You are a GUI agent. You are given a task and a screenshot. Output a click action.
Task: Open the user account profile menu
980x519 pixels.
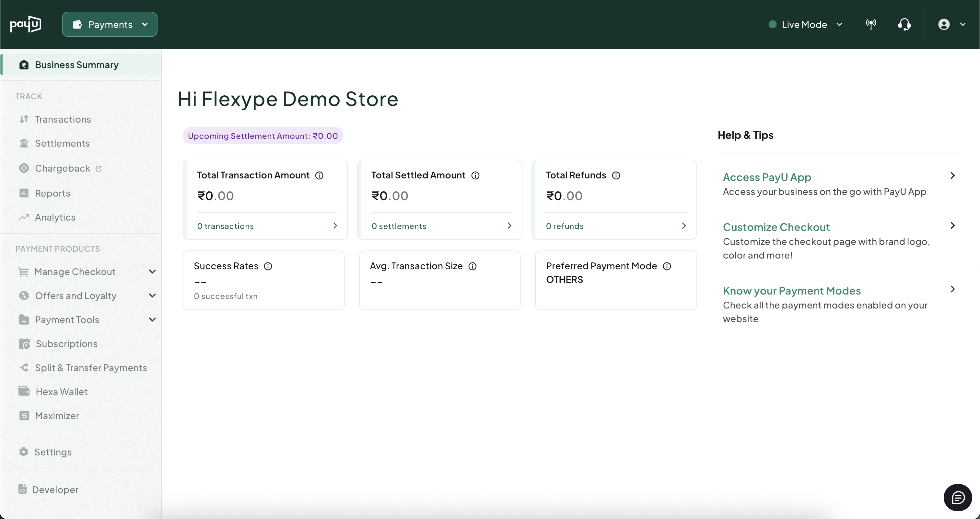pos(951,24)
